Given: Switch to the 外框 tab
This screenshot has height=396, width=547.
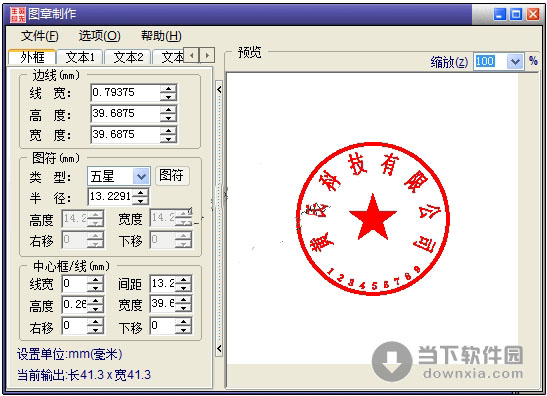Looking at the screenshot, I should click(x=32, y=57).
